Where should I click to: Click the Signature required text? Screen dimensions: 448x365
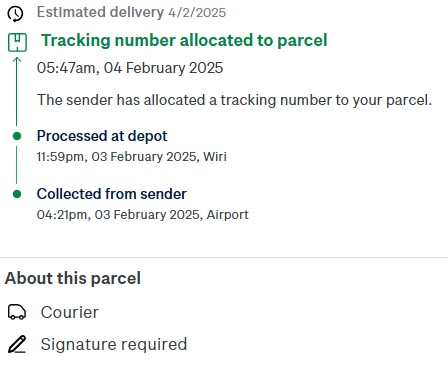[114, 344]
